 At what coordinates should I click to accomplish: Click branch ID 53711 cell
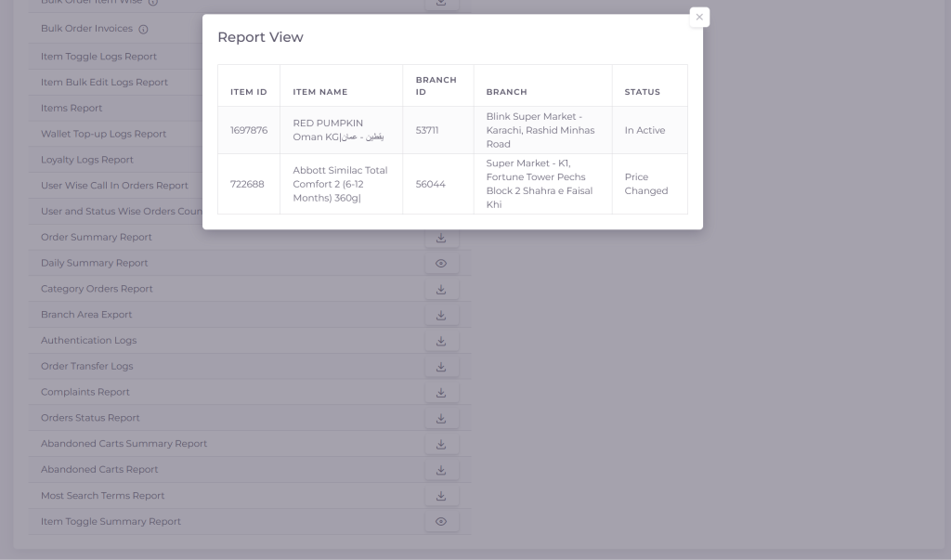pos(427,131)
